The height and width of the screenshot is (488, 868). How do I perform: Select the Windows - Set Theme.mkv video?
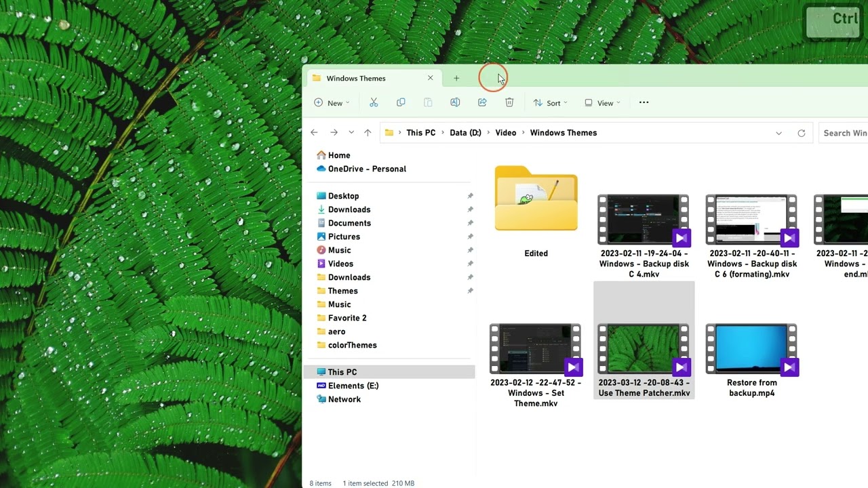coord(536,365)
